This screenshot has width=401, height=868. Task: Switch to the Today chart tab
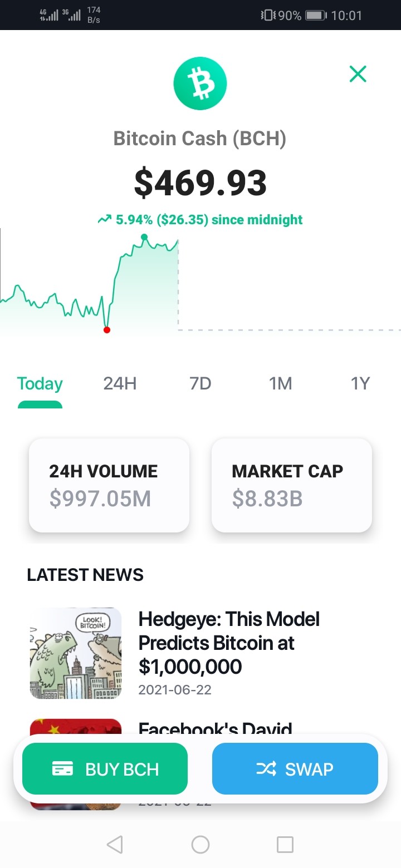pos(40,384)
